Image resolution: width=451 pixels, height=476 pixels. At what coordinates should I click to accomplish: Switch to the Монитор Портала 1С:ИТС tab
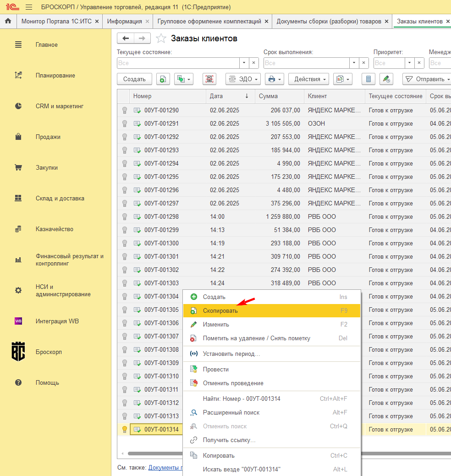[x=56, y=21]
